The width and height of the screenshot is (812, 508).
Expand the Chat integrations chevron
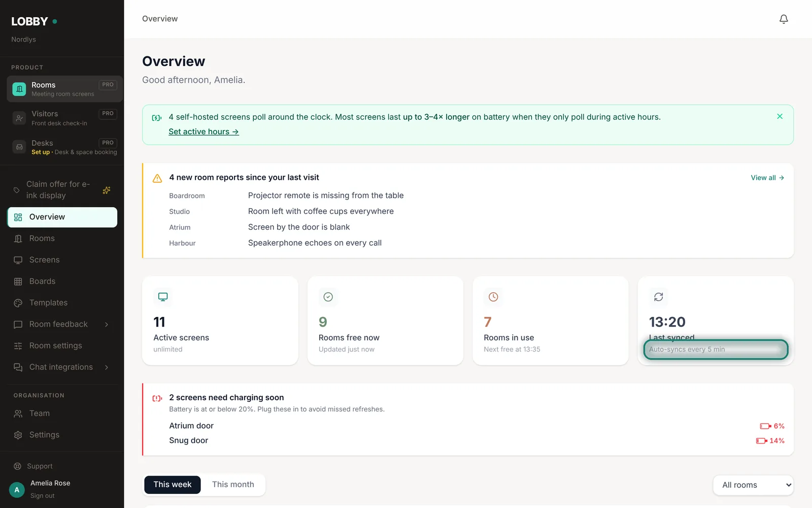coord(107,367)
